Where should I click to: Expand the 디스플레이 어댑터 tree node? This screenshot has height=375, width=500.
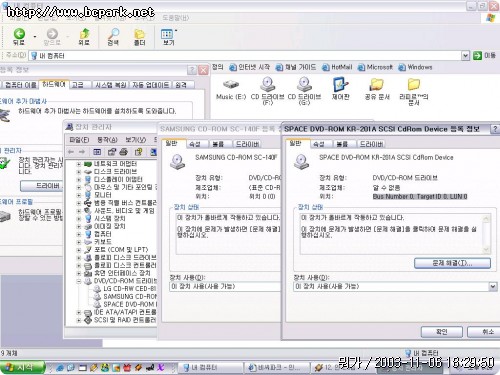click(x=79, y=179)
